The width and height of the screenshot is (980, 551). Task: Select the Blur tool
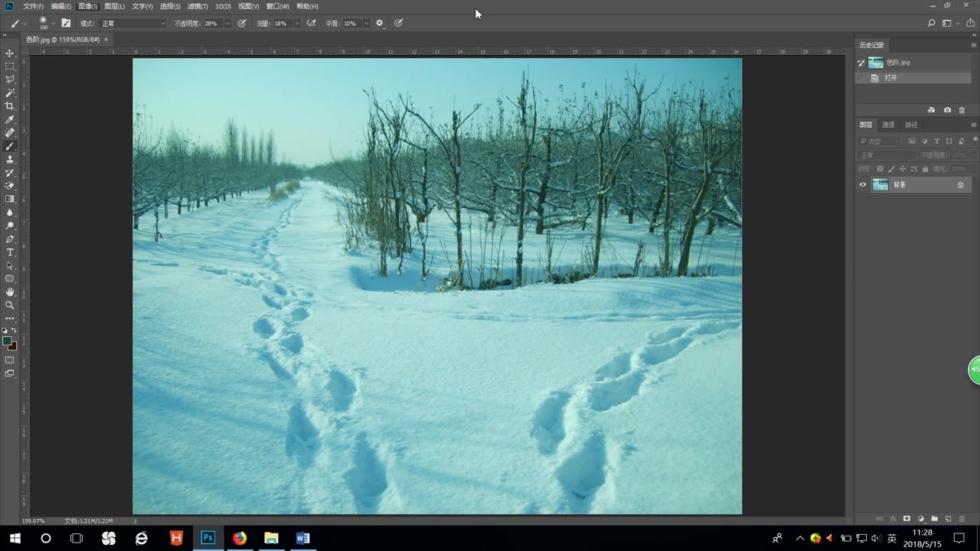point(10,212)
